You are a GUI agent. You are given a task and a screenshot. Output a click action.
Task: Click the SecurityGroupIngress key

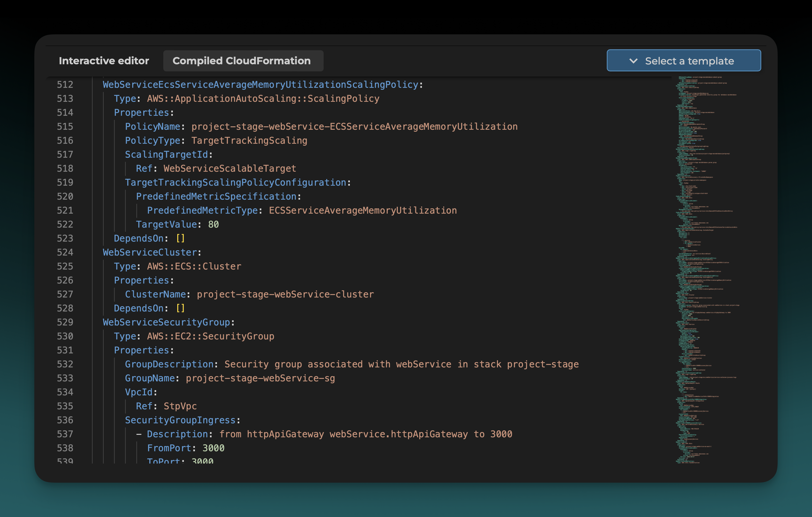click(180, 421)
